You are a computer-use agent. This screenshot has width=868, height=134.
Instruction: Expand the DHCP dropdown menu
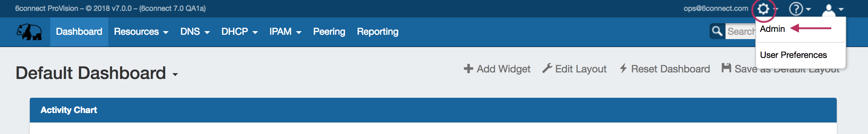pos(240,32)
